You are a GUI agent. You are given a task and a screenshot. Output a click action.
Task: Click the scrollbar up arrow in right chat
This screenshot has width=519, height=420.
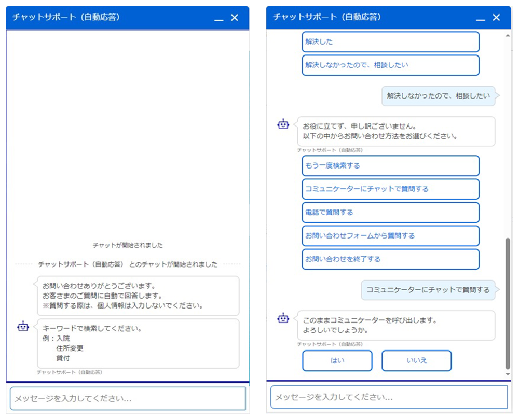pos(508,34)
